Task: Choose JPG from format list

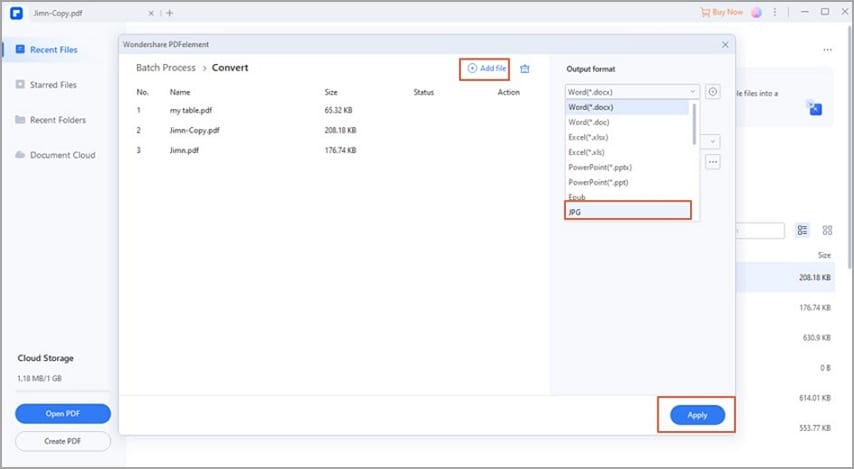Action: pos(628,212)
